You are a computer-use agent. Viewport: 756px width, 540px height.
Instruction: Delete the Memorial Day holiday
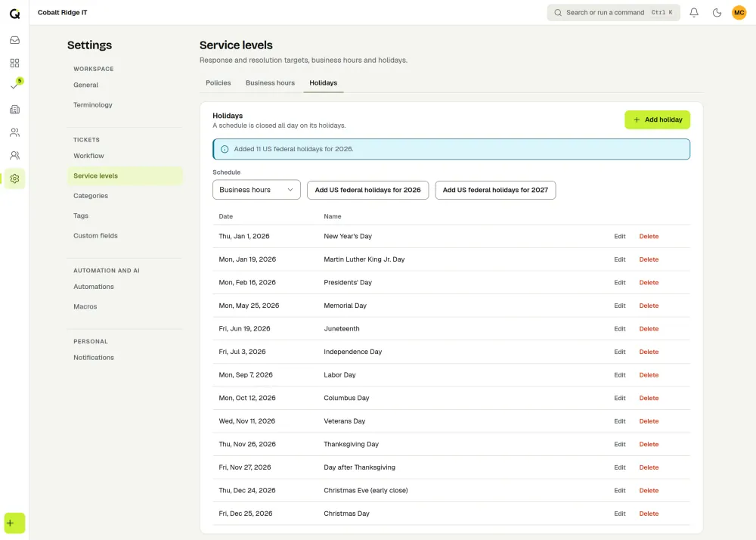(x=649, y=306)
